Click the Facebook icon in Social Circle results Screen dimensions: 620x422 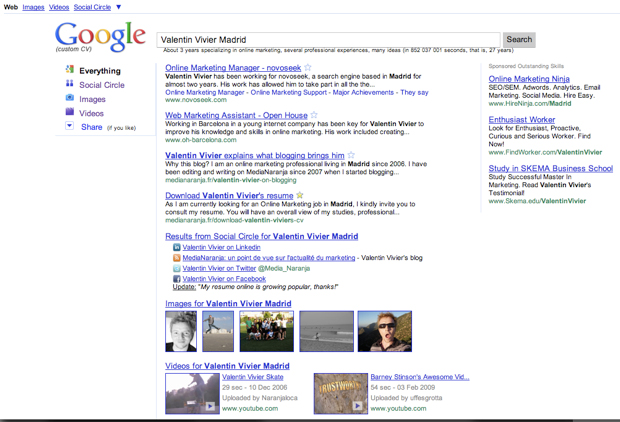click(177, 279)
